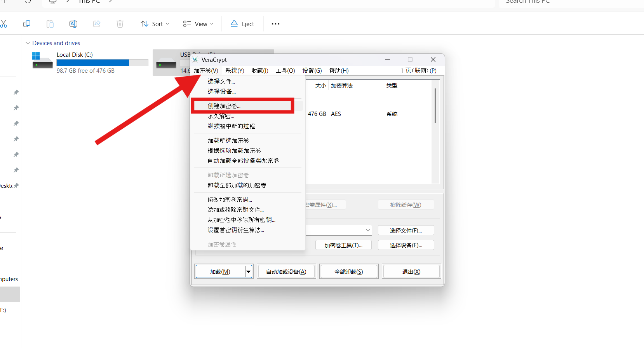The height and width of the screenshot is (348, 644).
Task: Open the 系统(Y) menu
Action: pyautogui.click(x=235, y=70)
